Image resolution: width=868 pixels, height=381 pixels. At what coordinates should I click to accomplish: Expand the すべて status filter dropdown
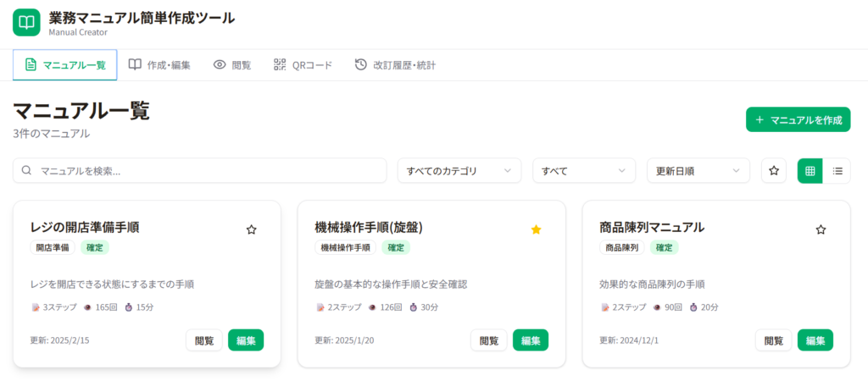584,171
